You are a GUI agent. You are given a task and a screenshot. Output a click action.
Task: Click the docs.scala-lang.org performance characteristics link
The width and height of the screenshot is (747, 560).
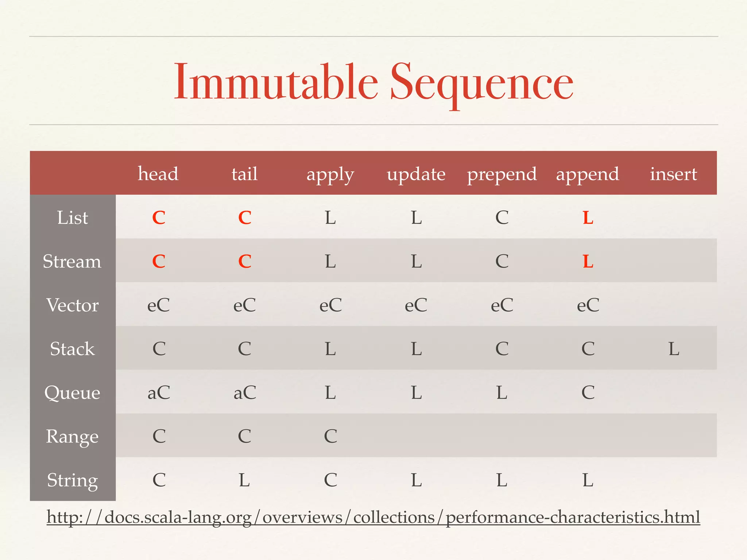[373, 517]
